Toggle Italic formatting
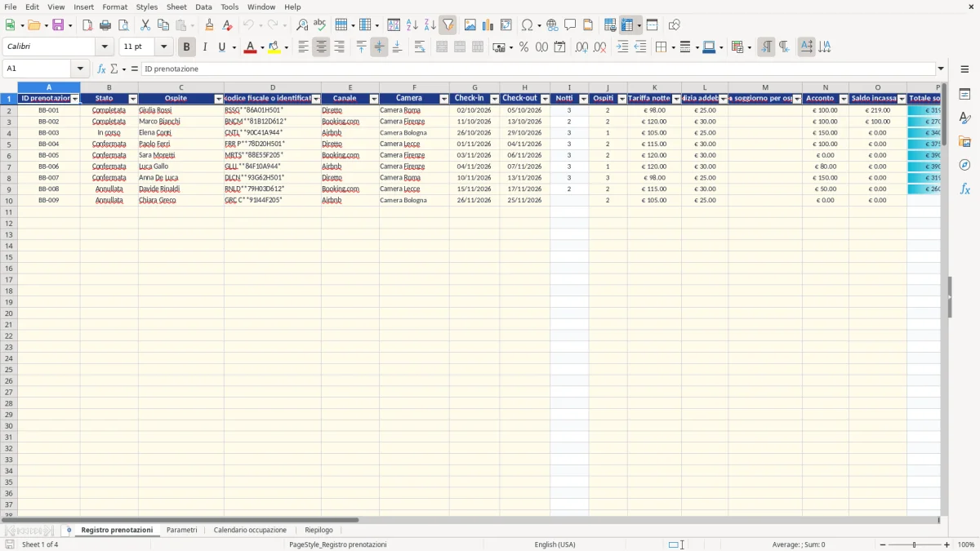 point(205,47)
